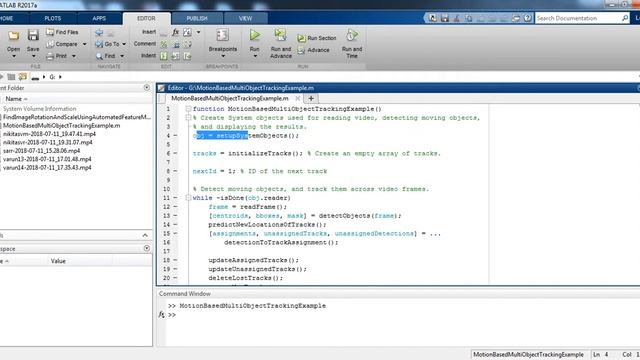
Task: Open the Current Folder panel actions menu
Action: (x=147, y=88)
